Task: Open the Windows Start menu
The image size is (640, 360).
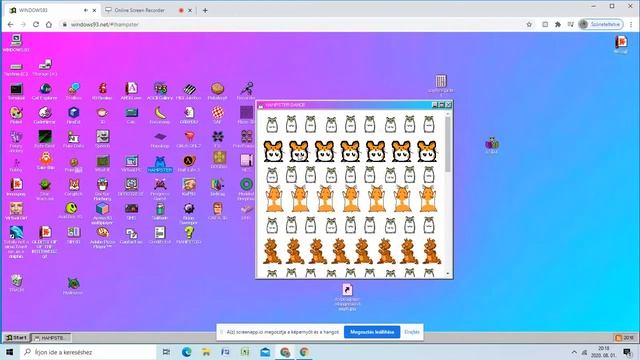Action: 10,352
